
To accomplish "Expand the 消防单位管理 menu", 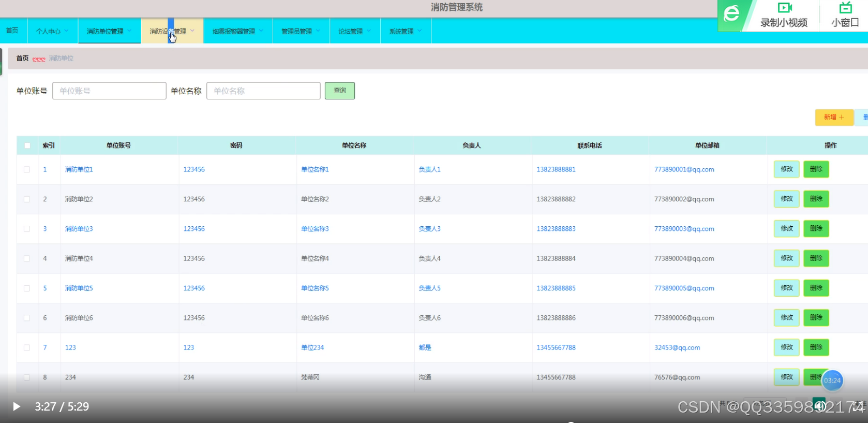I will point(109,31).
